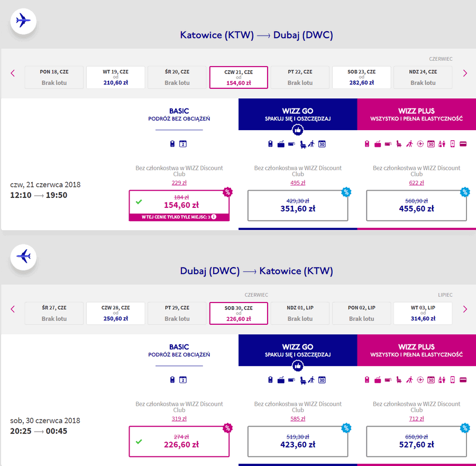Select the 226,60 zł return BASIC fare

[x=179, y=442]
